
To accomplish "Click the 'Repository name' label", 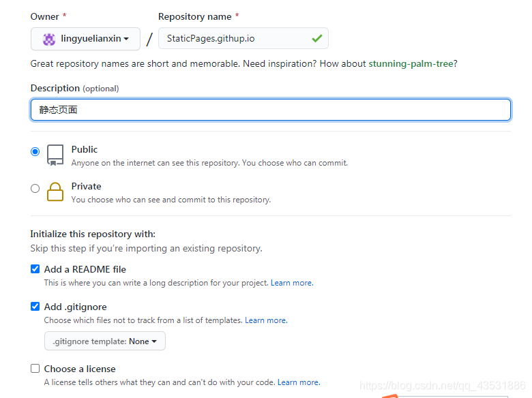I will 195,17.
